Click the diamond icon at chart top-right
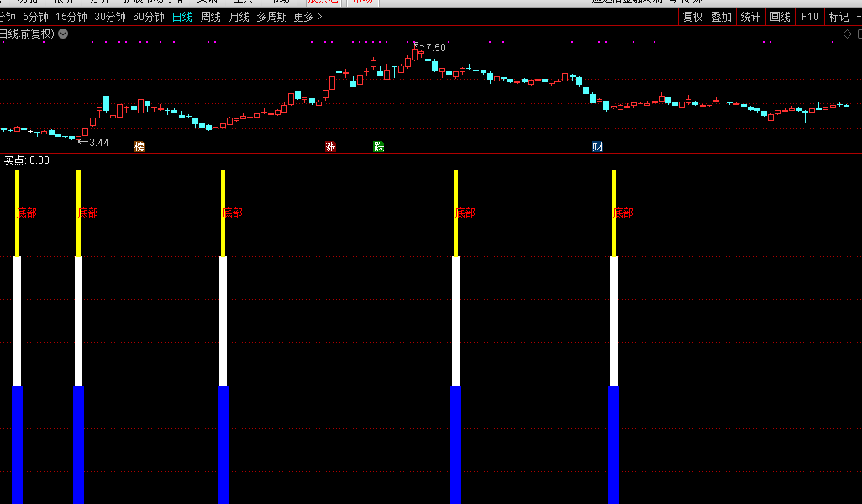Screen dimensions: 862x504 click(847, 34)
